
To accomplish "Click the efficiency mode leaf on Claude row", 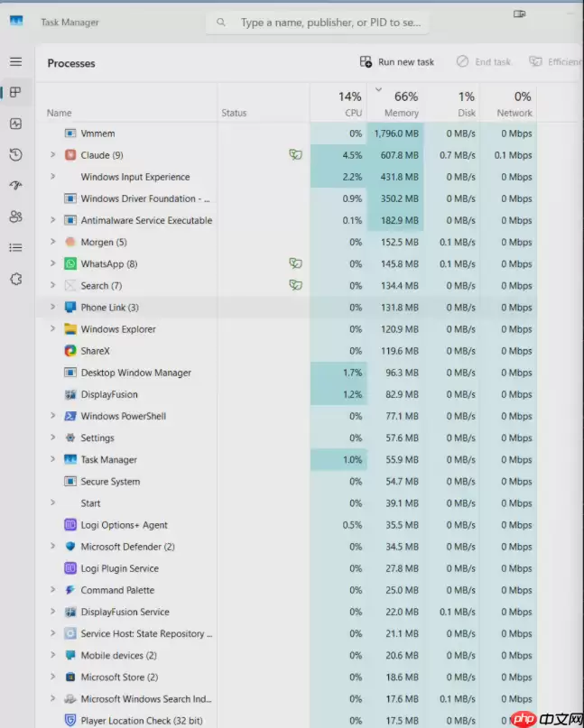I will [295, 154].
